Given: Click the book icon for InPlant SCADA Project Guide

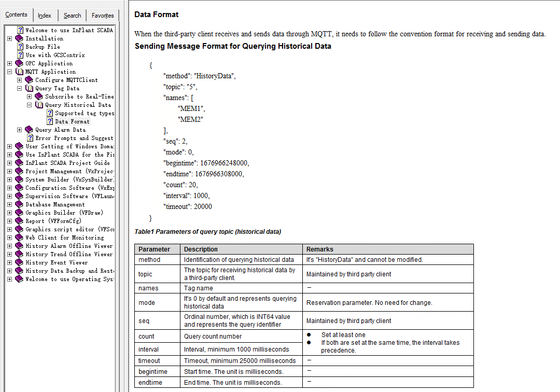Looking at the screenshot, I should pos(19,163).
